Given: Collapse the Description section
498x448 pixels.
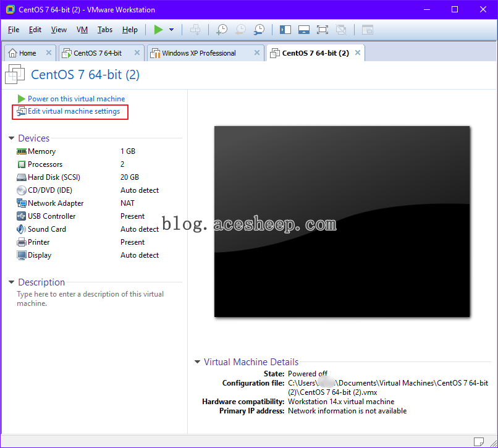Looking at the screenshot, I should click(12, 282).
